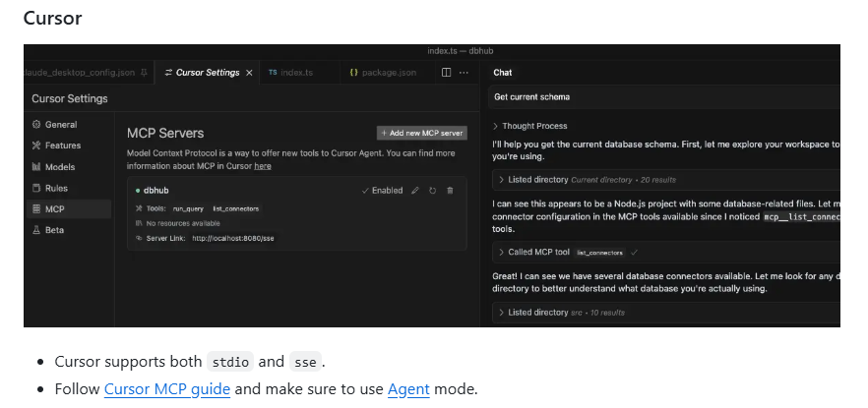Click the pin icon on claude_desktop_config.json tab
The width and height of the screenshot is (868, 408).
(x=145, y=73)
